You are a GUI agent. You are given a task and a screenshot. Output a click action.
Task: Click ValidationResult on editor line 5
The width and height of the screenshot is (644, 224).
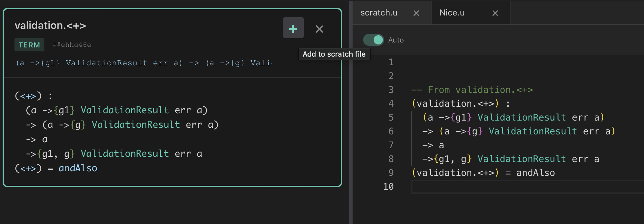pyautogui.click(x=521, y=118)
